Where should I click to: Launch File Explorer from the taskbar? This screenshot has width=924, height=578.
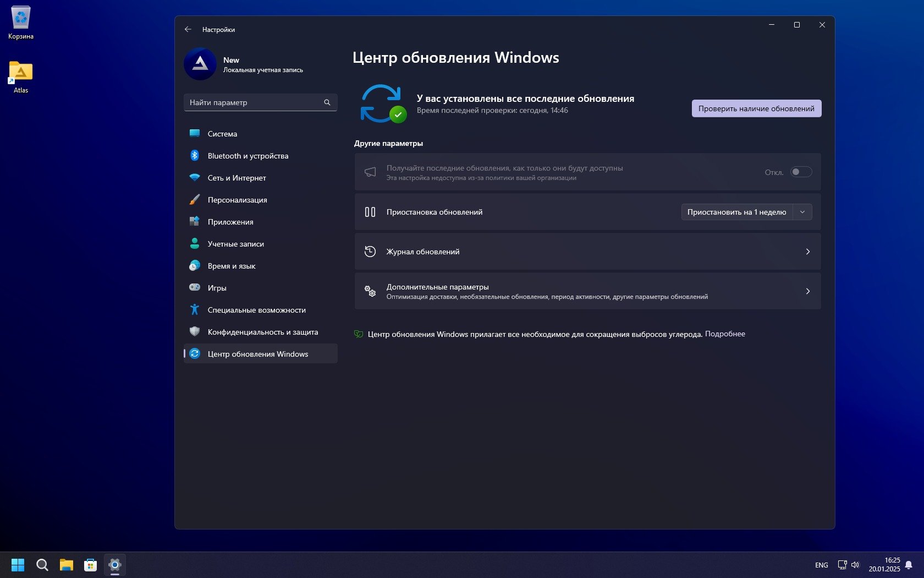tap(67, 565)
